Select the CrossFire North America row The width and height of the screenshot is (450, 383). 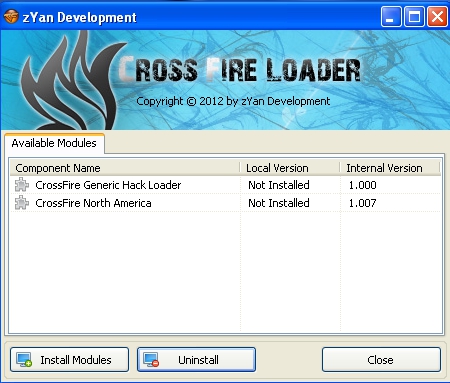click(225, 203)
